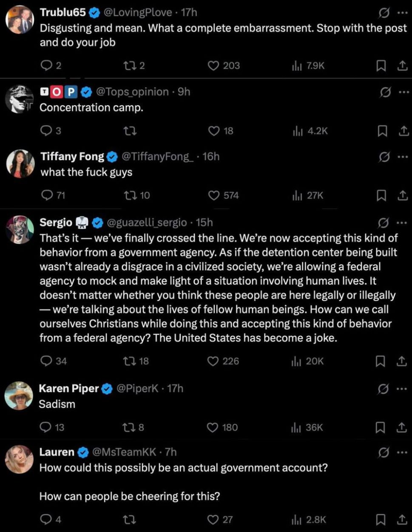Bookmark Sergio's reply
412x532 pixels.
pos(380,361)
